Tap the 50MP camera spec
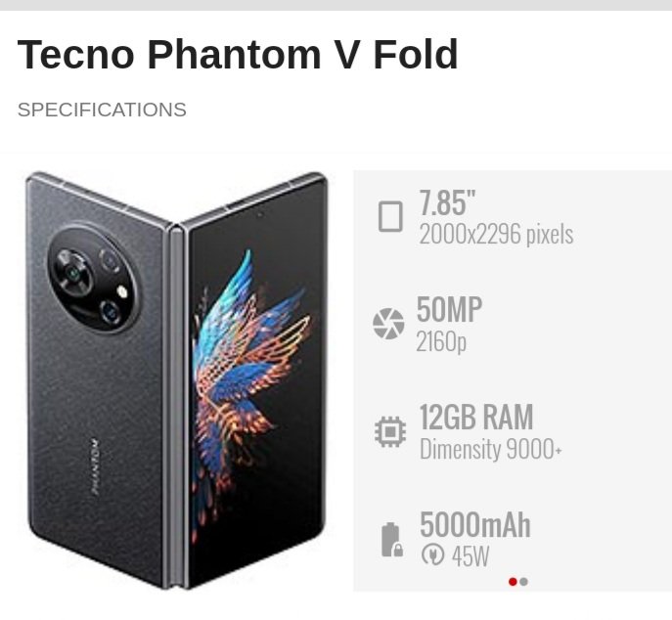Screen dimensions: 672x620 (449, 310)
